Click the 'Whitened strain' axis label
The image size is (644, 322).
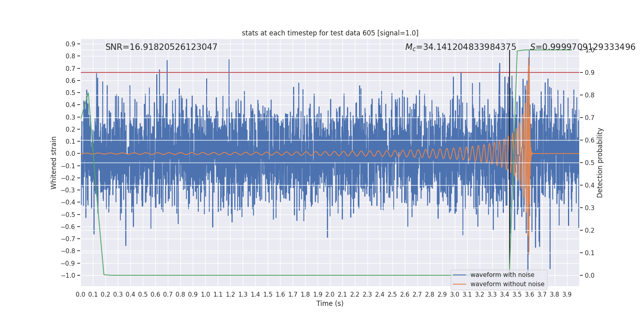point(54,163)
